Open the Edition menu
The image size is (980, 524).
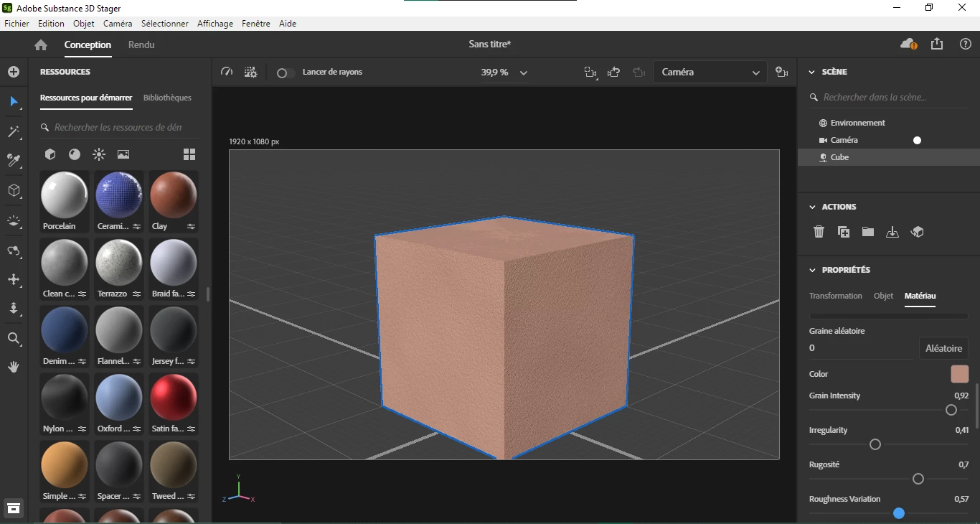coord(51,24)
